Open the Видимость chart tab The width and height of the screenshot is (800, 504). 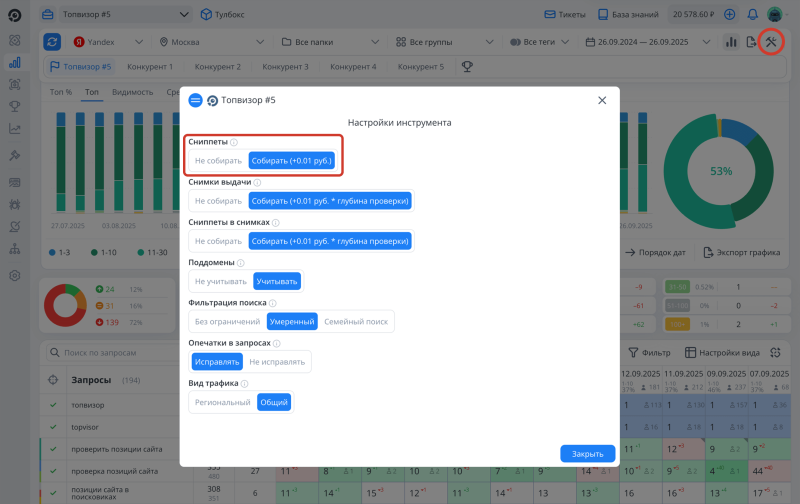(x=132, y=92)
